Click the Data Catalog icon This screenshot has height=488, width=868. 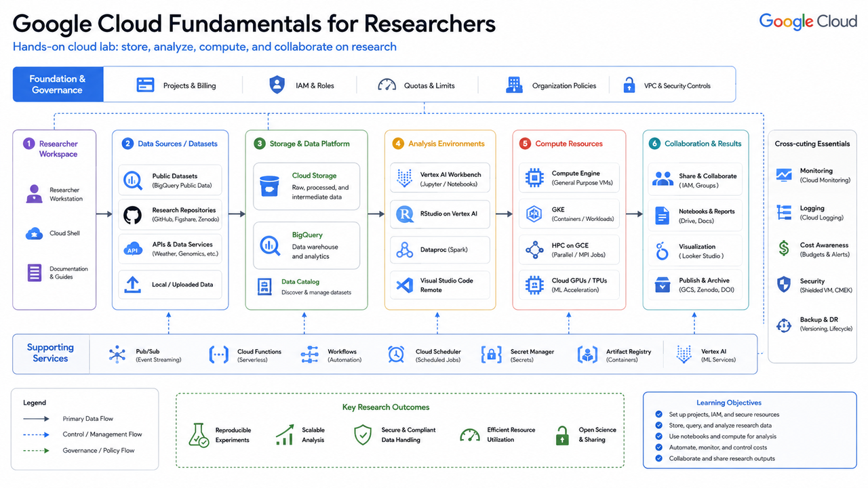[264, 287]
